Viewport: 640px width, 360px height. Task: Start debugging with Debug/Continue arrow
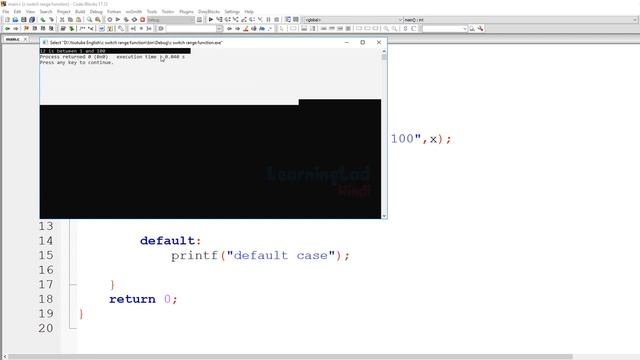pos(211,20)
